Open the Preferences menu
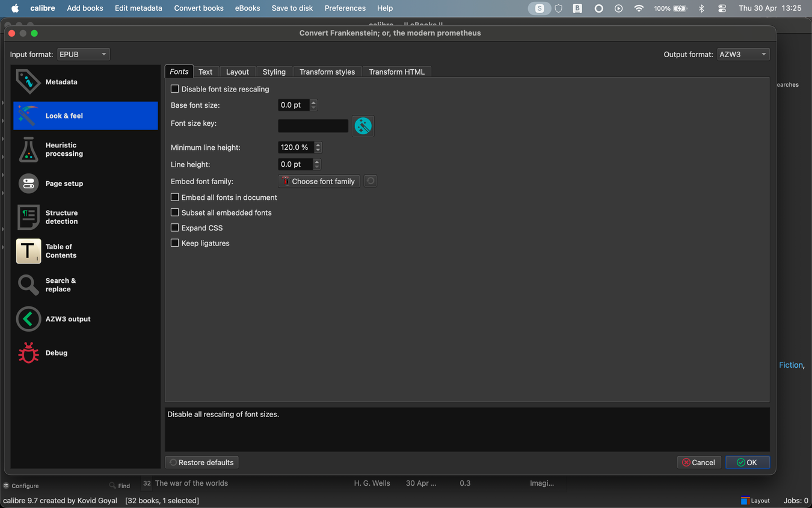This screenshot has width=812, height=508. point(345,8)
